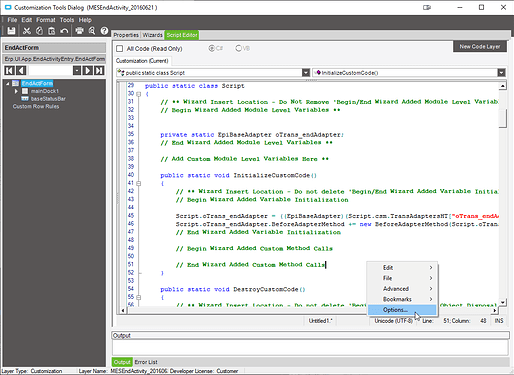
Task: Jump to first control navigation arrow
Action: tap(9, 71)
